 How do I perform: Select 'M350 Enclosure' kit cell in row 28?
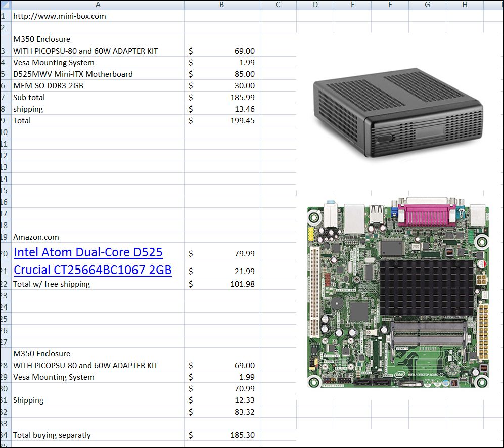pos(98,359)
